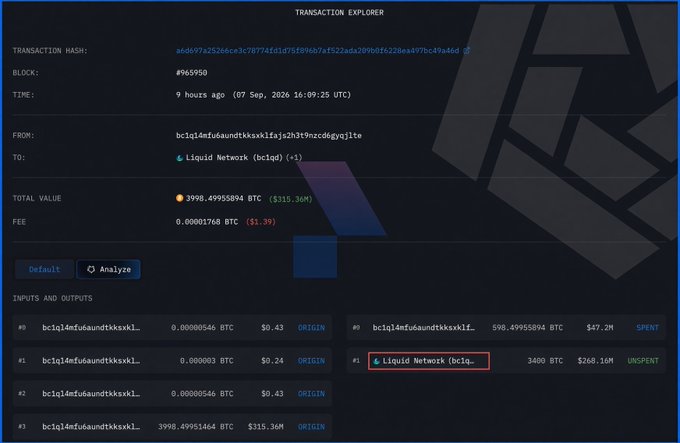
Task: Click the Analyze tab's icon
Action: pos(91,269)
